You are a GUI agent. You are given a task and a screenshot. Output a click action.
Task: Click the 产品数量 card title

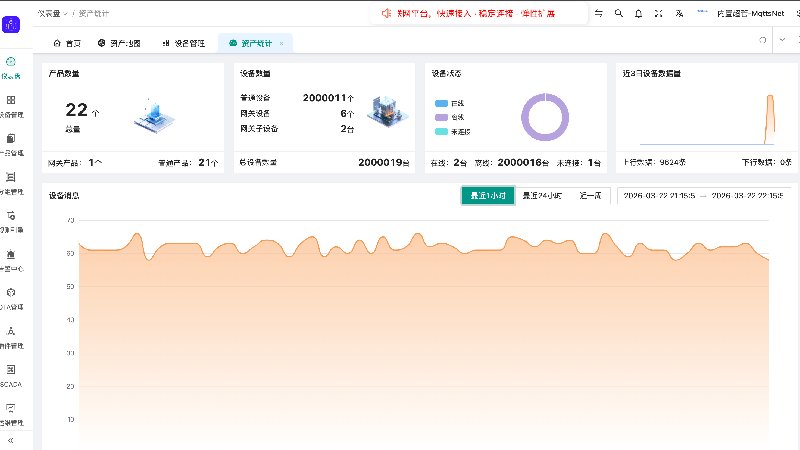(x=64, y=73)
